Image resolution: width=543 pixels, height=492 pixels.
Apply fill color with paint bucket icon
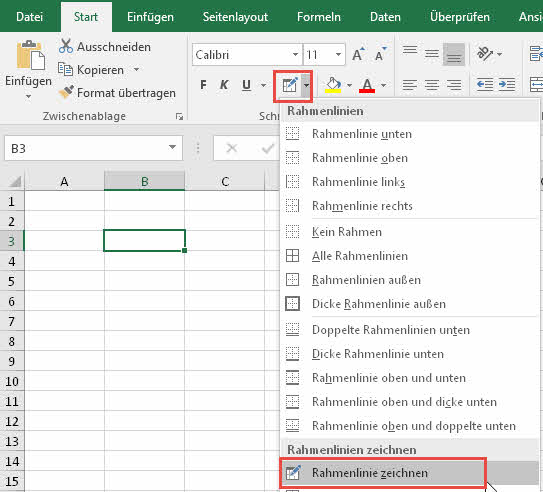pos(333,85)
